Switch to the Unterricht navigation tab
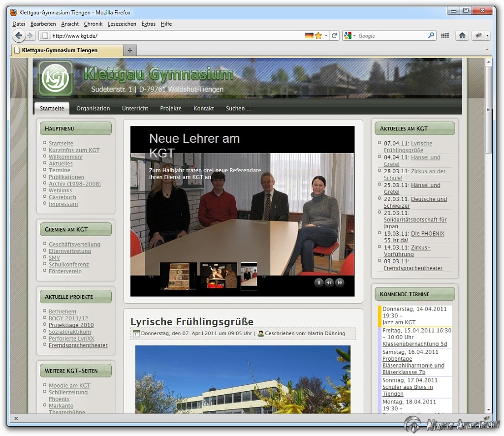This screenshot has width=504, height=436. (135, 109)
